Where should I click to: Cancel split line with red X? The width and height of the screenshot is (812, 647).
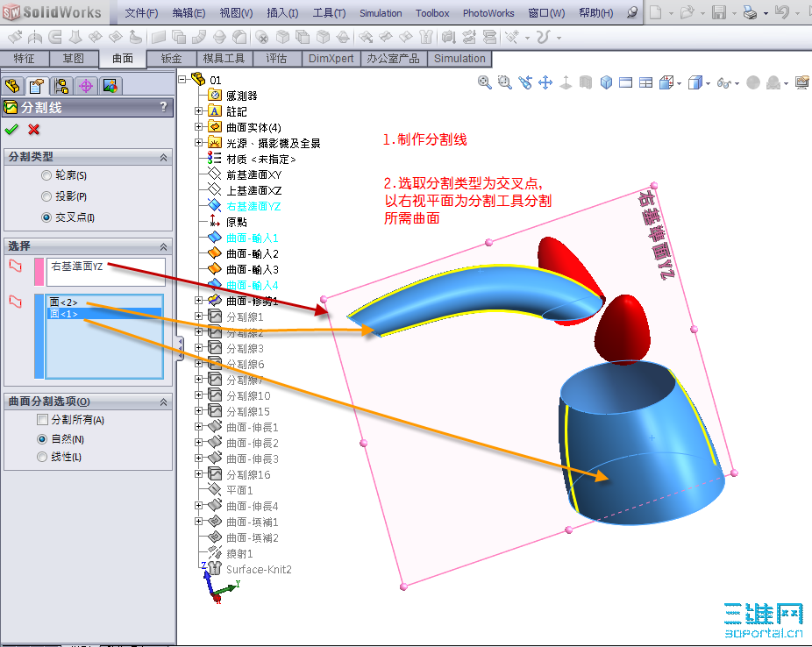point(33,130)
